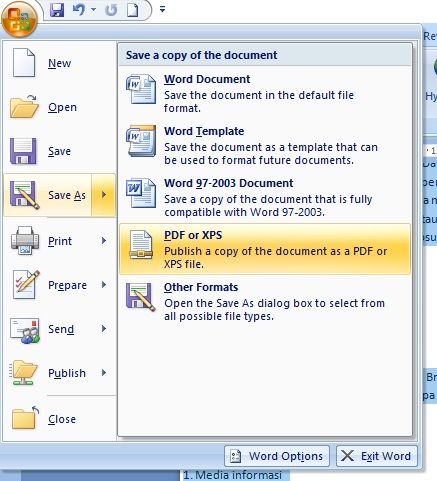The width and height of the screenshot is (437, 481).
Task: Click the Other Formats title text
Action: click(x=201, y=287)
